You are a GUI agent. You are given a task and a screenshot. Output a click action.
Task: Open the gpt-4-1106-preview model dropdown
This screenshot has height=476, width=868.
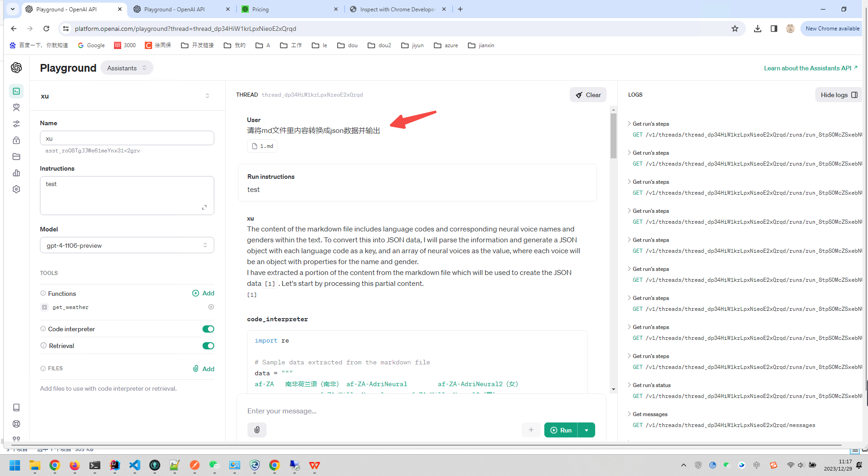(127, 245)
